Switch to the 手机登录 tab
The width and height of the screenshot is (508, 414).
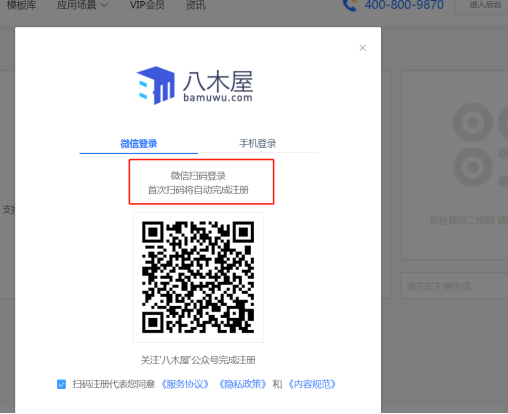pyautogui.click(x=258, y=144)
